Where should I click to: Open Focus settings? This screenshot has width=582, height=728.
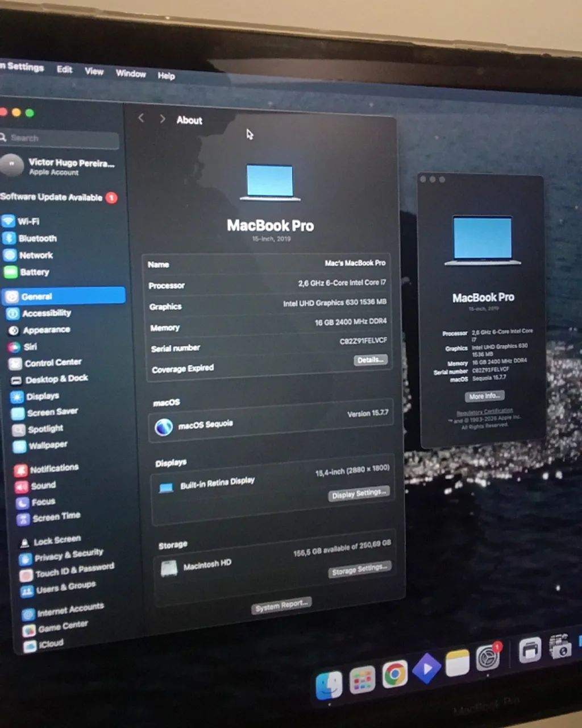36,502
